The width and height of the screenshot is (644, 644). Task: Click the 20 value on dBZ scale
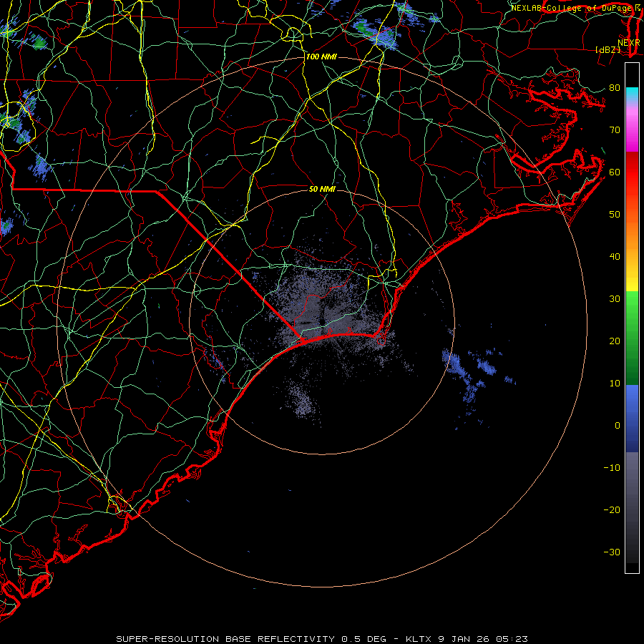pos(615,341)
